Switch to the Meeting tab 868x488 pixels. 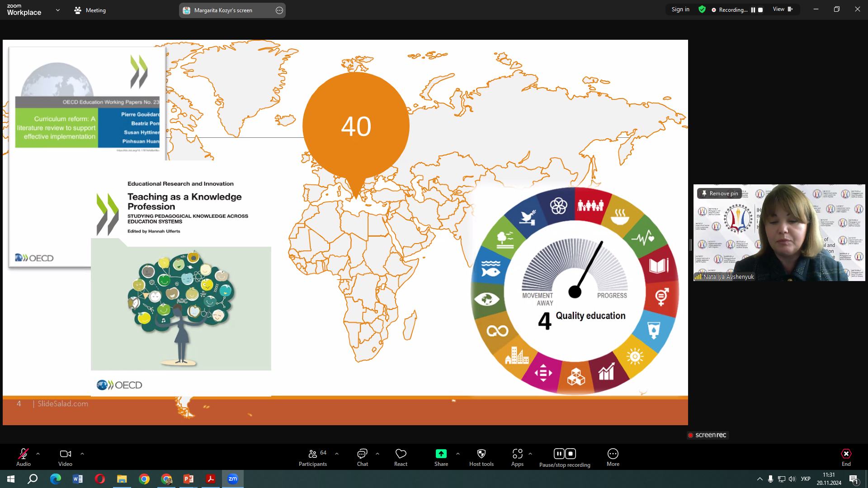[x=90, y=10]
